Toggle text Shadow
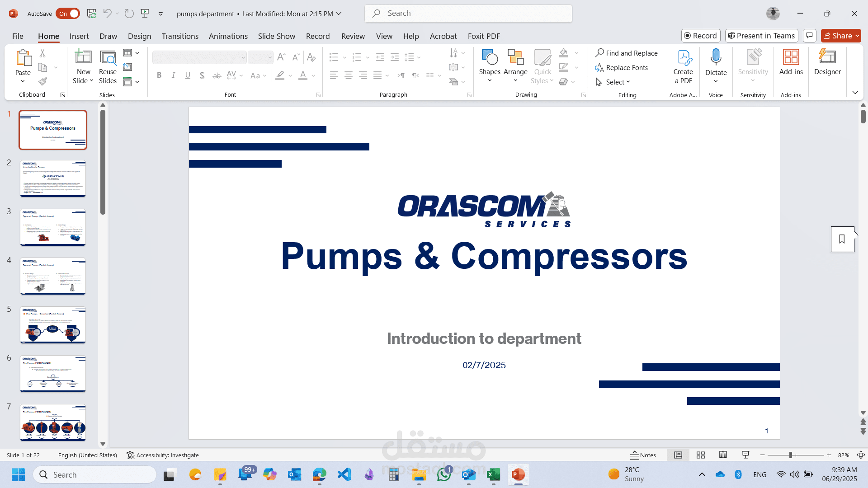Viewport: 868px width, 488px height. click(202, 75)
